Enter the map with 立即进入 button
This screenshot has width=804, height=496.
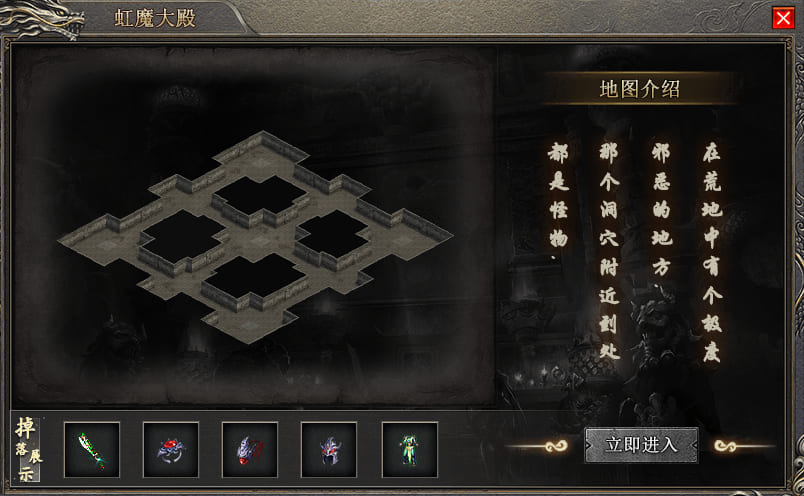click(x=641, y=445)
